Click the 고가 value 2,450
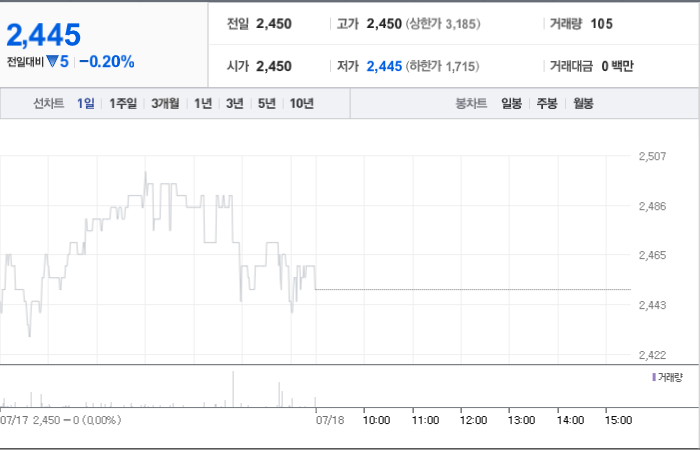The image size is (700, 450). coord(384,24)
